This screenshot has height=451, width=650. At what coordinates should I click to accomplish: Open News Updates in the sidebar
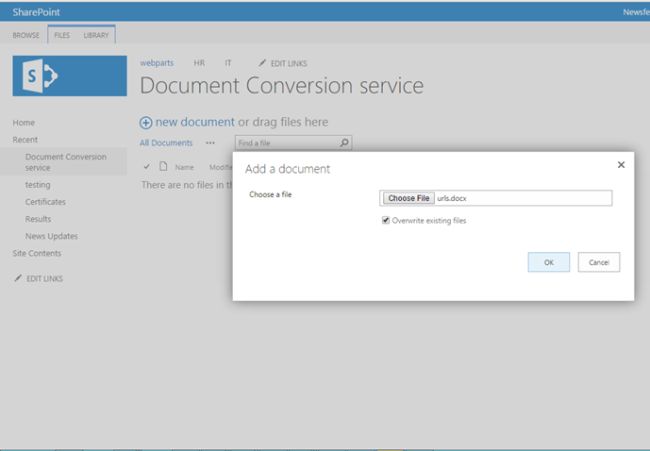pyautogui.click(x=51, y=236)
